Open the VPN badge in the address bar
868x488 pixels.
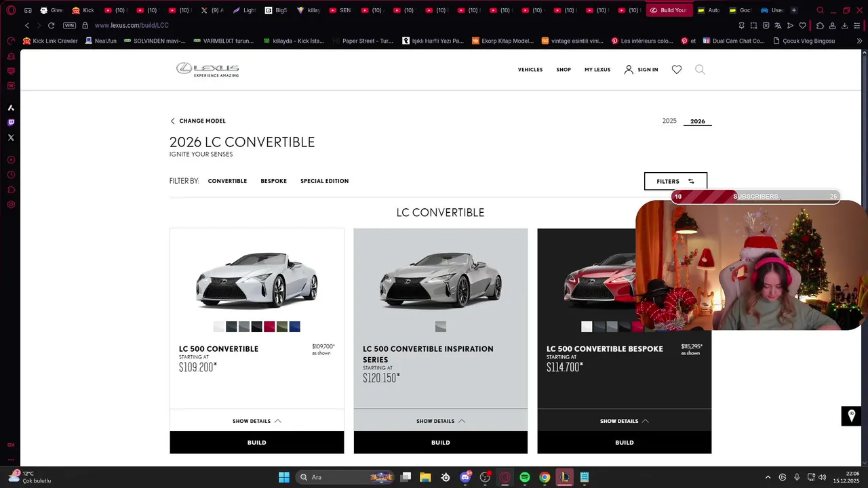pos(69,25)
